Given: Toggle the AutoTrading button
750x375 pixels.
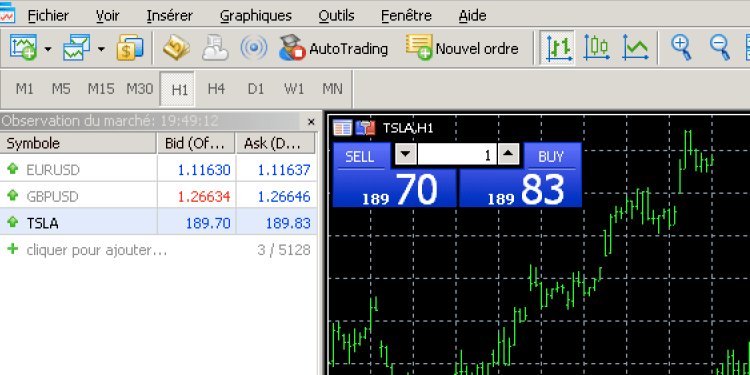Looking at the screenshot, I should coord(333,48).
